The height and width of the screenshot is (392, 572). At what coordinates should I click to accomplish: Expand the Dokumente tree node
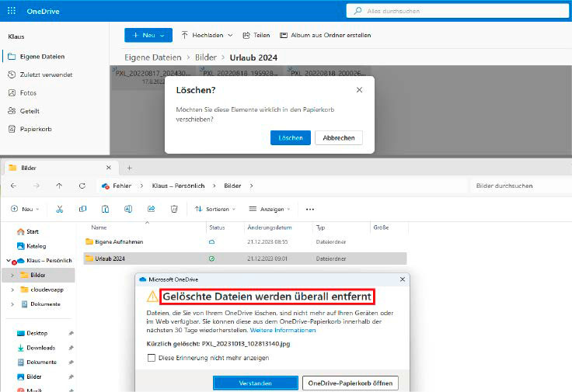pyautogui.click(x=12, y=304)
